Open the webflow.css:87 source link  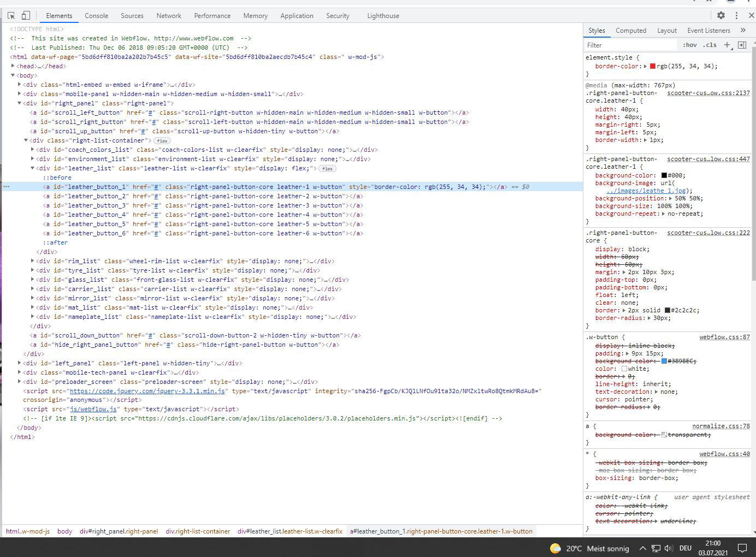click(x=724, y=337)
